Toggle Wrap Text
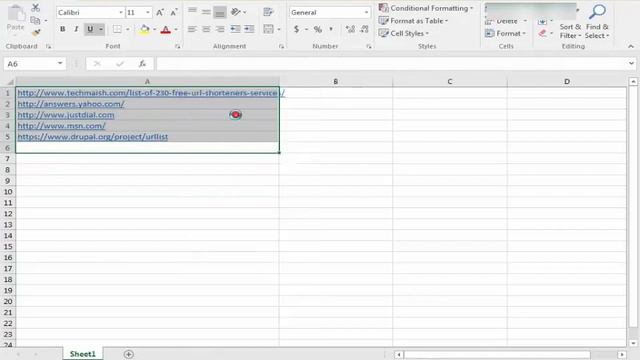Screen dimensions: 640x360 268,12
